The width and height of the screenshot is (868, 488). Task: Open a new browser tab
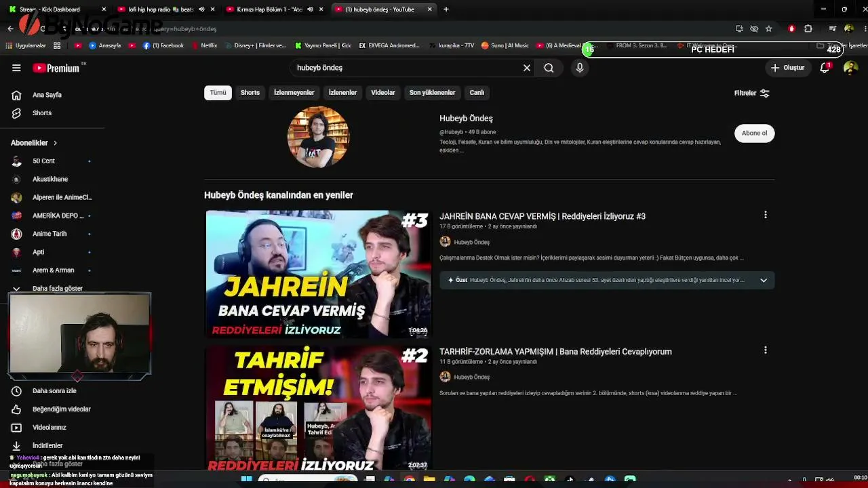[446, 9]
